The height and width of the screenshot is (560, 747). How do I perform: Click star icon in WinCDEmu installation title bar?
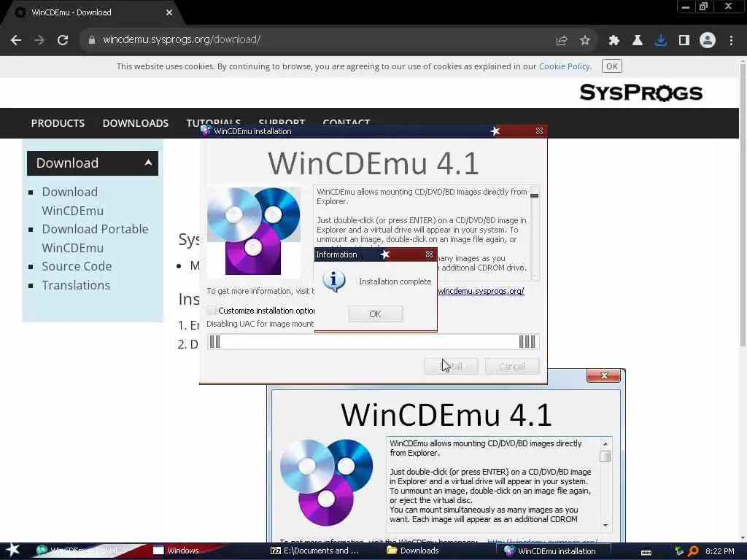495,131
